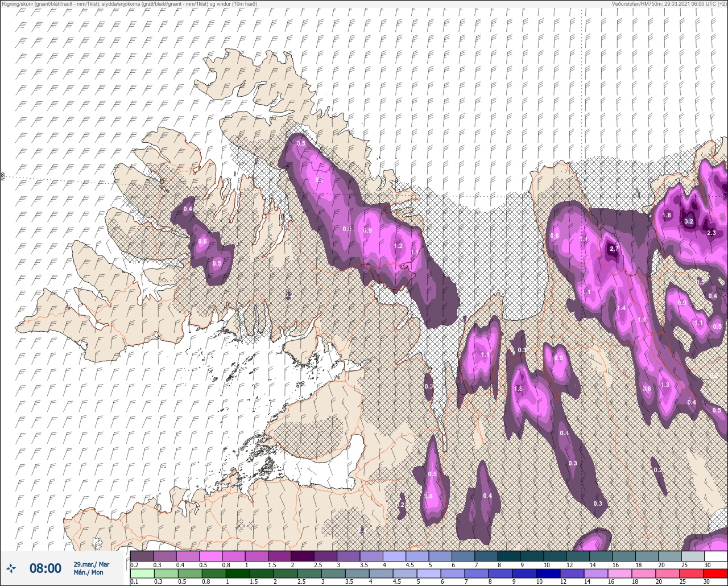Select the lightest green bottom legend swatch at 0.1

[x=142, y=573]
